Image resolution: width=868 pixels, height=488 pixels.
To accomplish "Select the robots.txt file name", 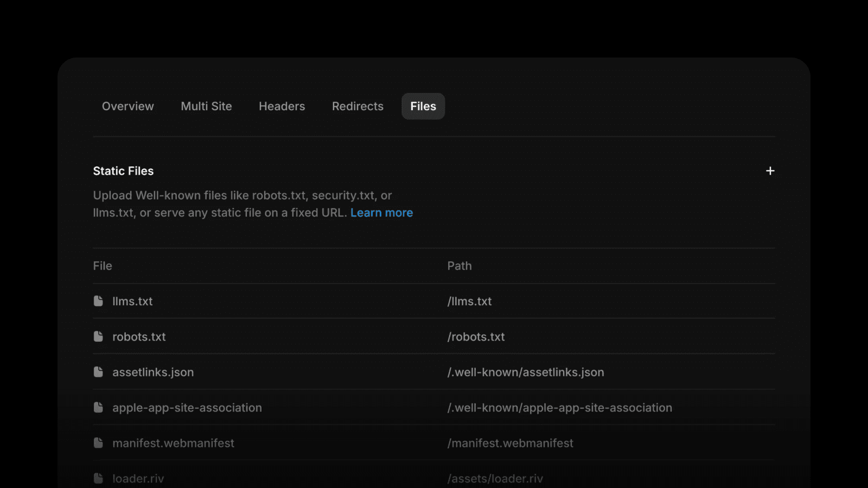I will tap(139, 337).
